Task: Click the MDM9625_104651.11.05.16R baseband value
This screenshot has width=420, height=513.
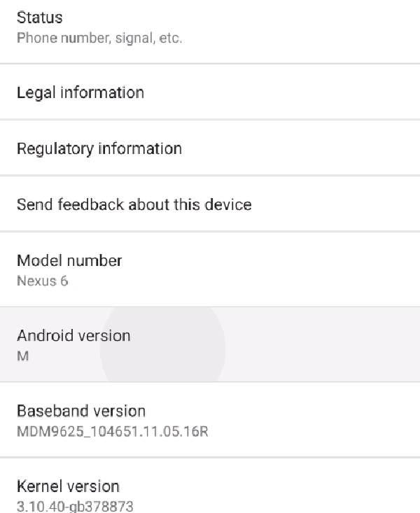Action: coord(112,432)
